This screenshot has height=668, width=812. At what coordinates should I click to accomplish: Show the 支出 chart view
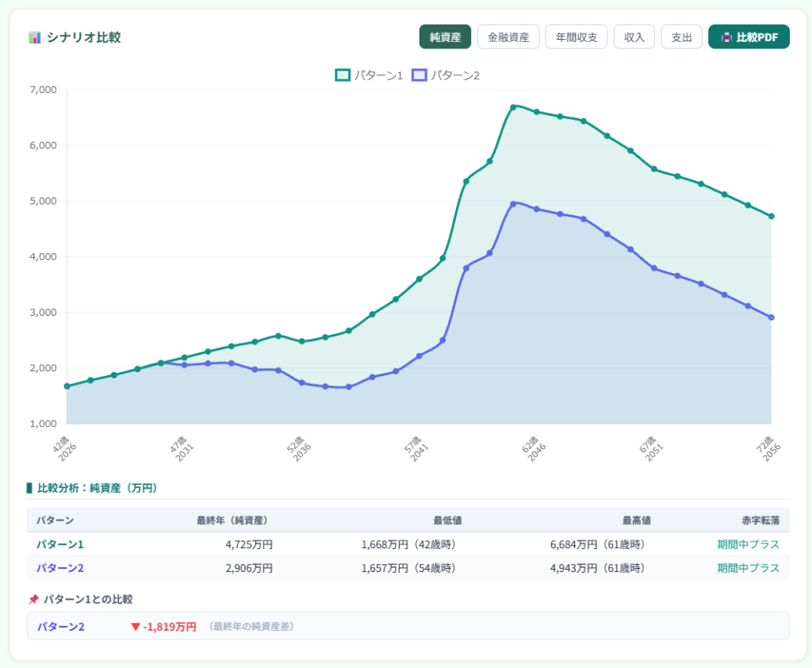(x=681, y=37)
